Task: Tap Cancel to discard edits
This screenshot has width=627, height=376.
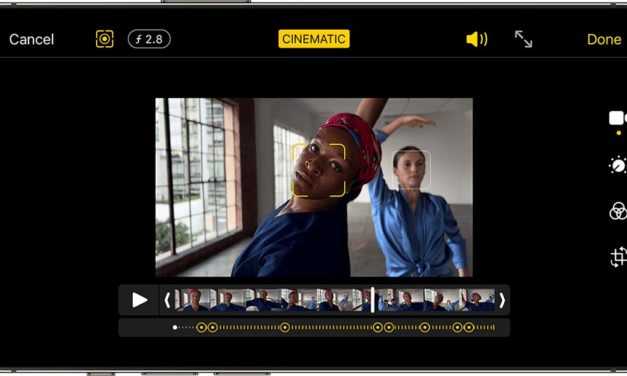Action: (x=31, y=39)
